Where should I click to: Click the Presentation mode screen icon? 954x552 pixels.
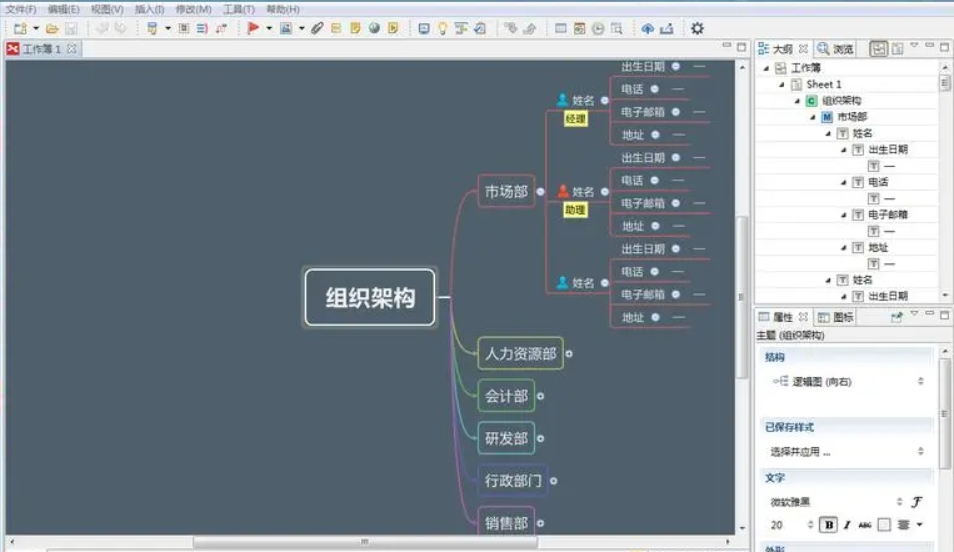(x=424, y=29)
